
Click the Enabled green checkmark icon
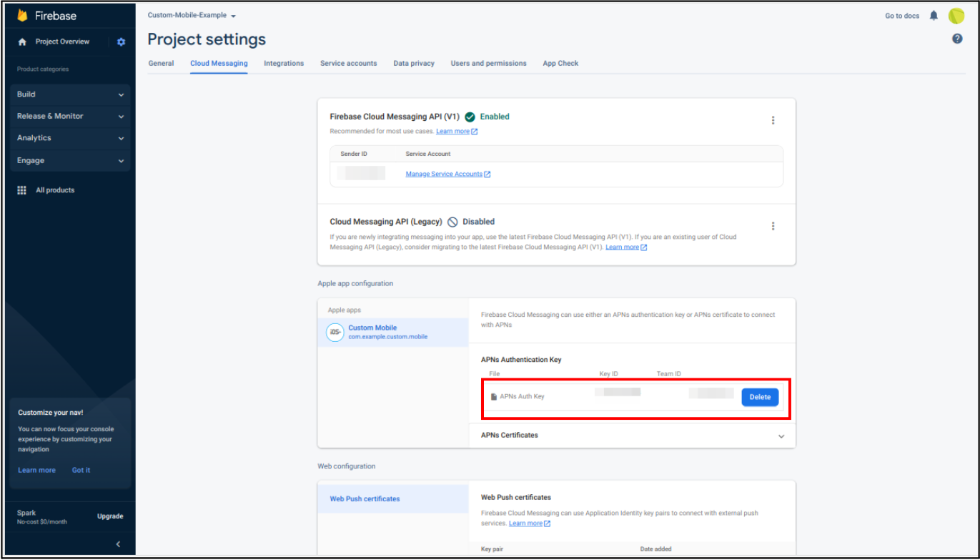pyautogui.click(x=470, y=117)
